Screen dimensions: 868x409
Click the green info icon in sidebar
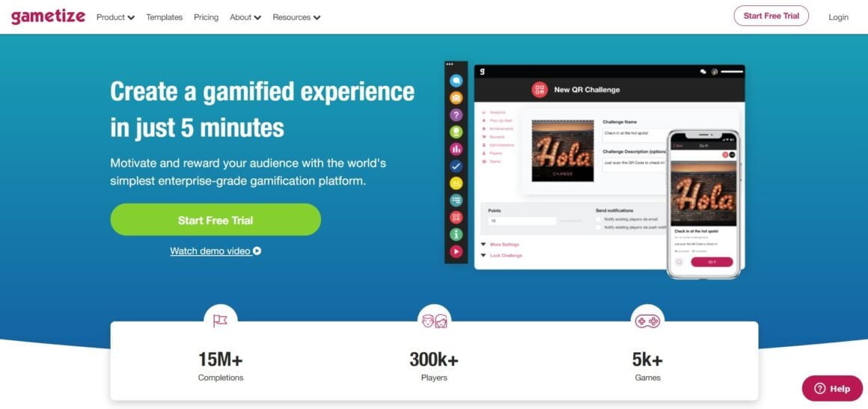[x=456, y=234]
